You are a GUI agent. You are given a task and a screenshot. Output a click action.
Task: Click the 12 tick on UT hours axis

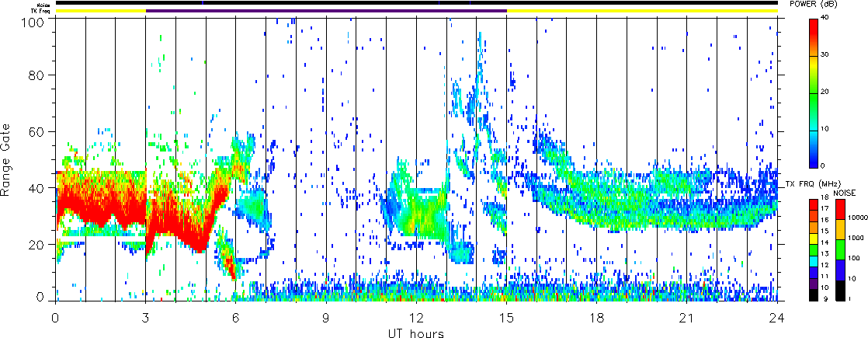pyautogui.click(x=416, y=318)
